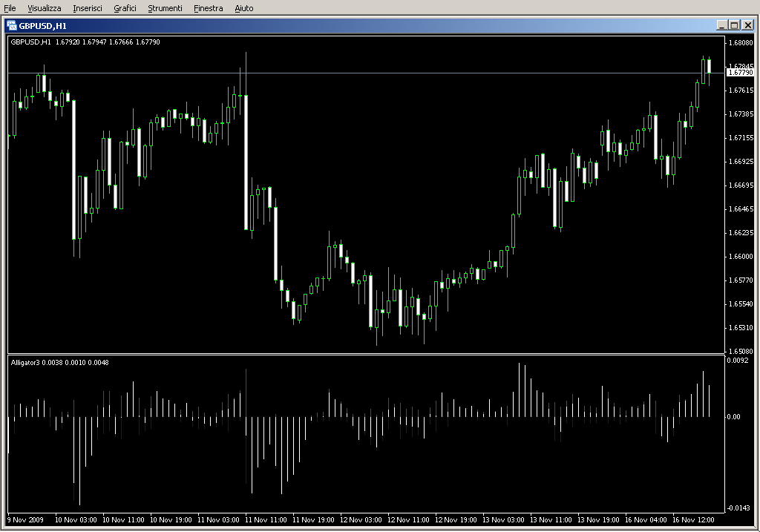Click the 11 Nov 11:00 time label
The image size is (760, 532).
coord(266,520)
